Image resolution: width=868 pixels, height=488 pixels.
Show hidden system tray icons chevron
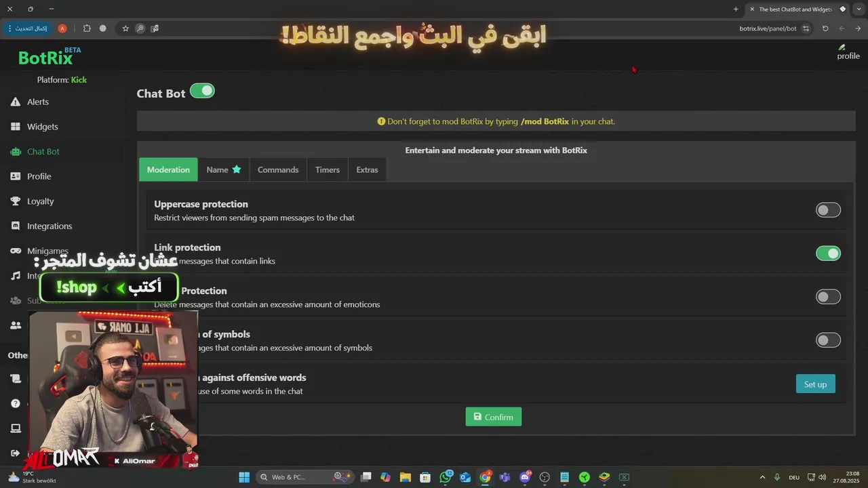762,477
